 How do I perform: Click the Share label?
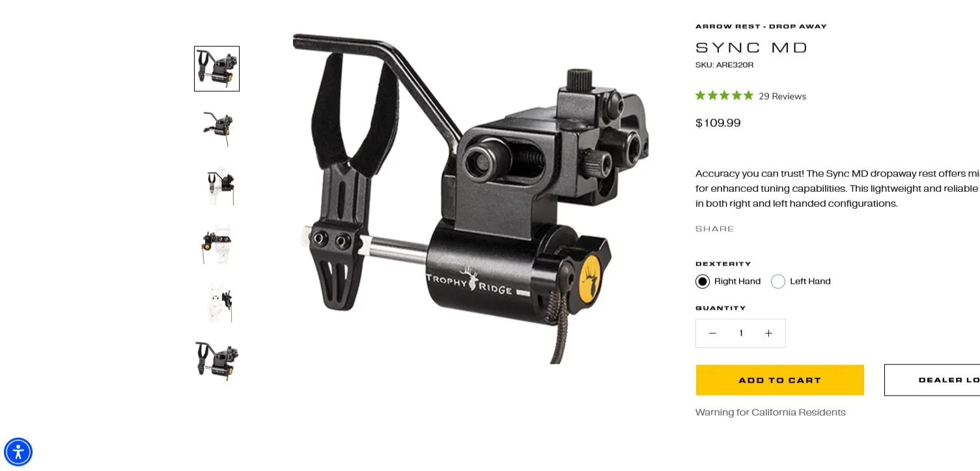coord(714,229)
